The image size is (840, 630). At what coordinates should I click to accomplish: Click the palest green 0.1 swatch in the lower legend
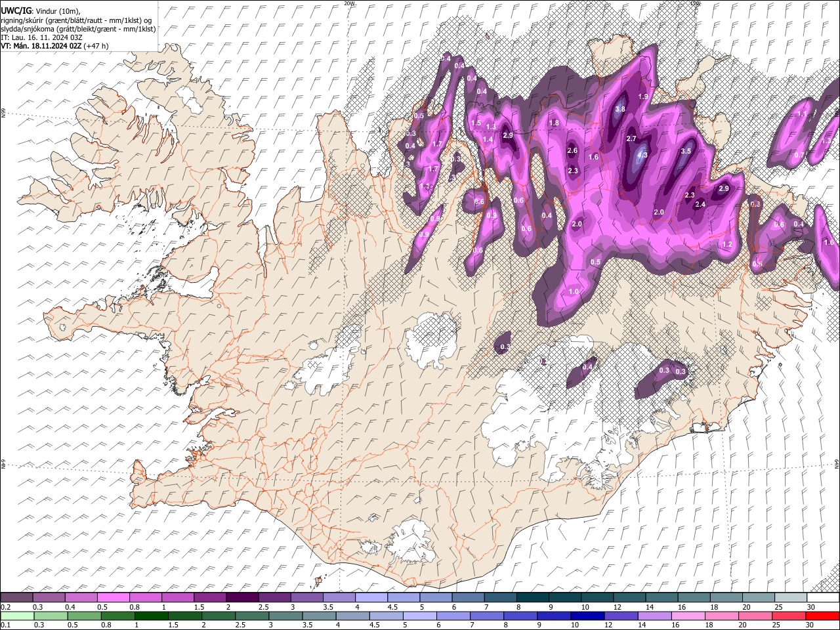pos(16,616)
